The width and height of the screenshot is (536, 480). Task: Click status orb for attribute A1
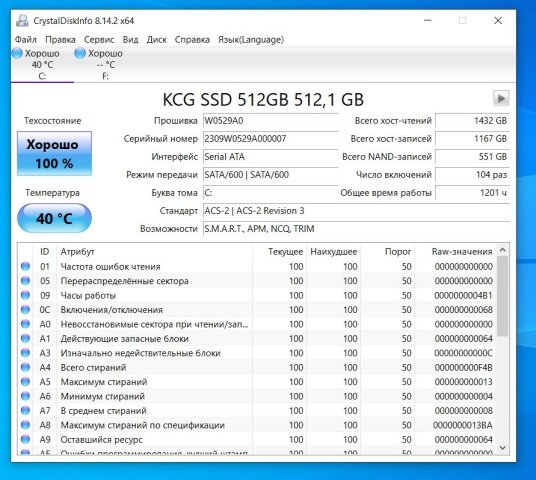25,338
